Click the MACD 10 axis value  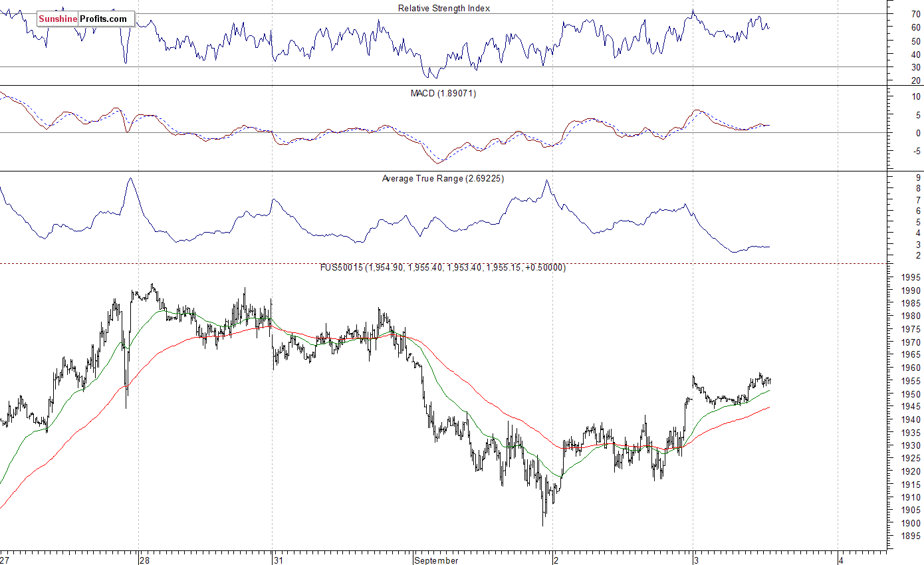916,96
